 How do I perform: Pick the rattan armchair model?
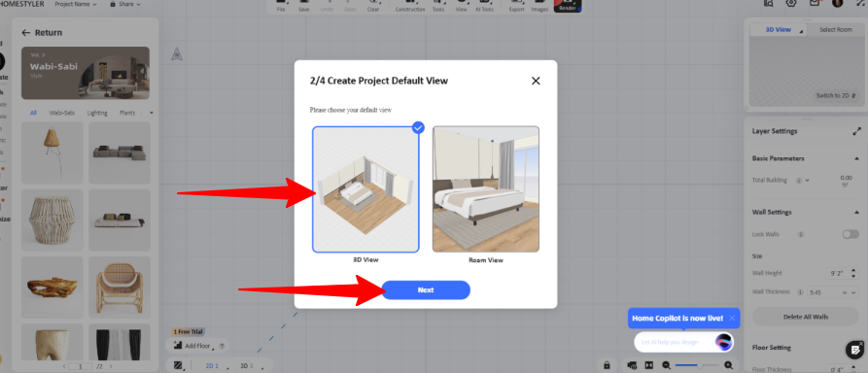coord(120,288)
